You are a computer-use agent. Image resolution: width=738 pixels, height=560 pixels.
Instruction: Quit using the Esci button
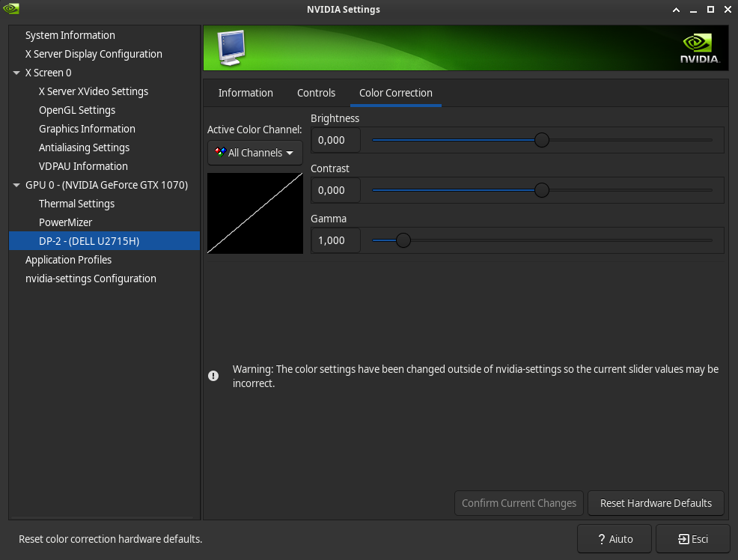[692, 539]
